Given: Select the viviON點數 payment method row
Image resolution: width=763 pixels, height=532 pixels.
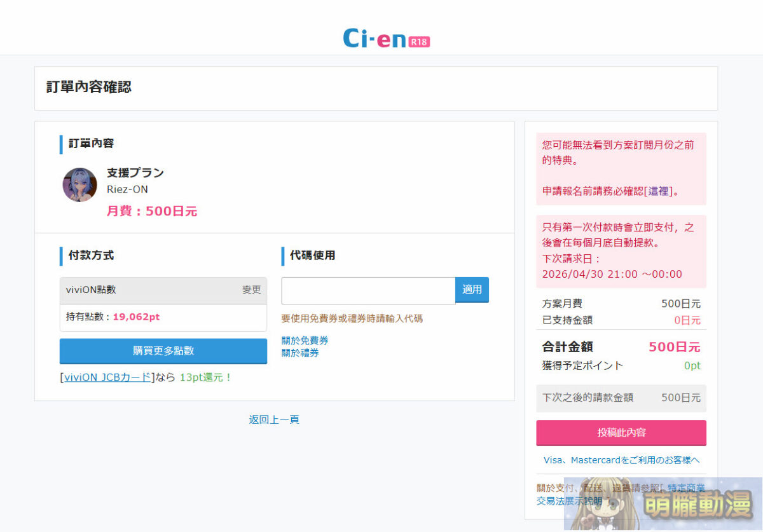Looking at the screenshot, I should [x=146, y=290].
